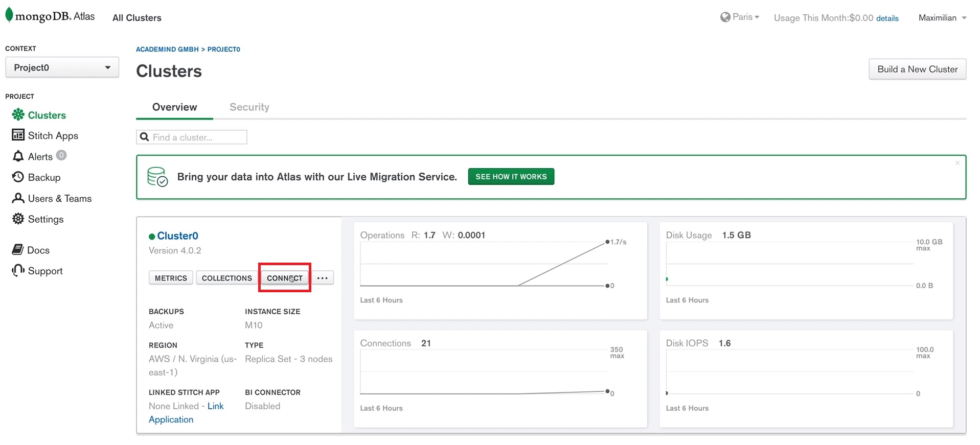Screen dimensions: 980x445
Task: Click the Version 4.0.2 text
Action: tap(175, 250)
